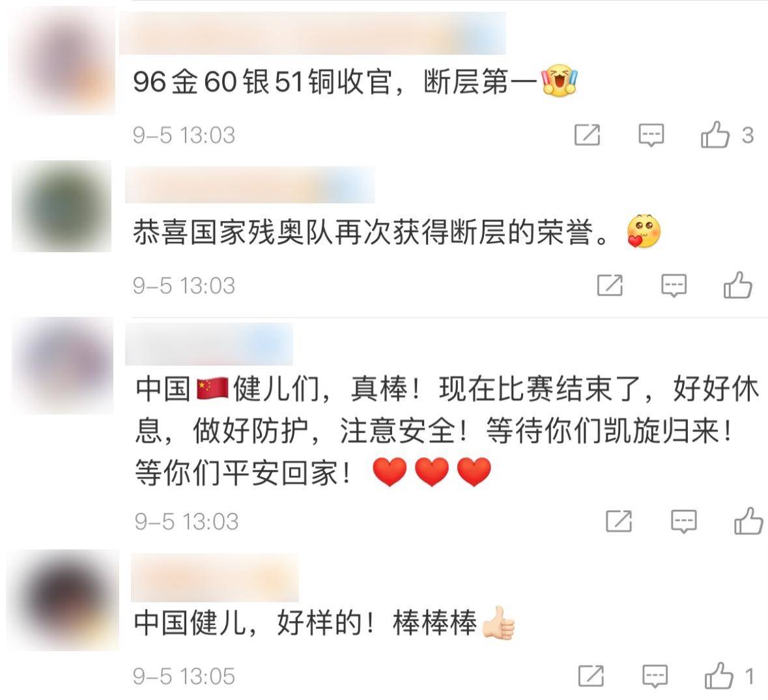Reply to the 中国健儿好样的 comment

coord(655,677)
